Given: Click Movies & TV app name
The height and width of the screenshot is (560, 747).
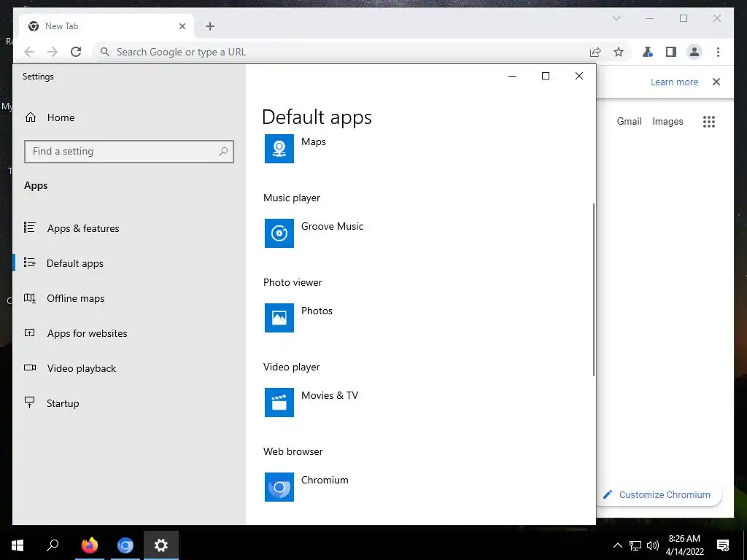Looking at the screenshot, I should click(x=330, y=395).
